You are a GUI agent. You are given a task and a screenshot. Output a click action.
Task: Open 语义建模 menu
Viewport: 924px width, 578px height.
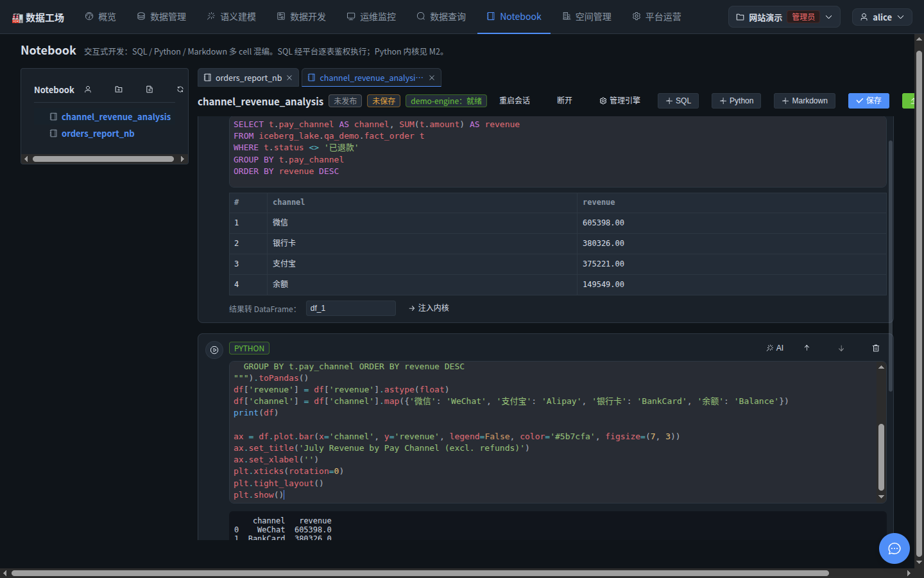click(232, 17)
